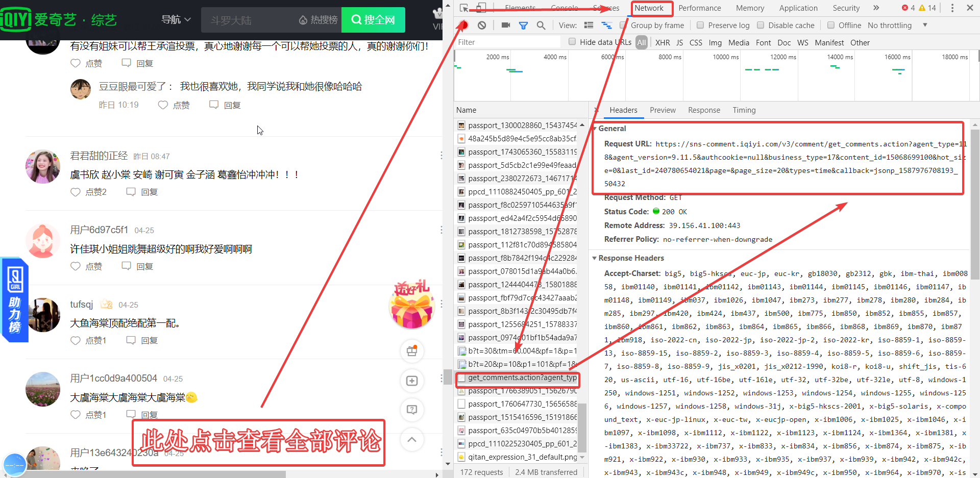Screen dimensions: 980x478
Task: Select the Inspect element tool
Action: click(464, 9)
